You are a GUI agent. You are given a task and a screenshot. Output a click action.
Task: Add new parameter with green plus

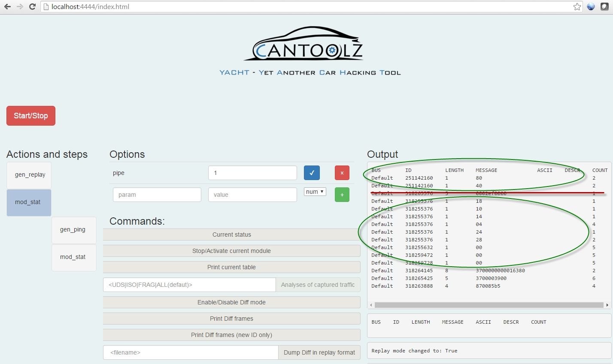(342, 195)
